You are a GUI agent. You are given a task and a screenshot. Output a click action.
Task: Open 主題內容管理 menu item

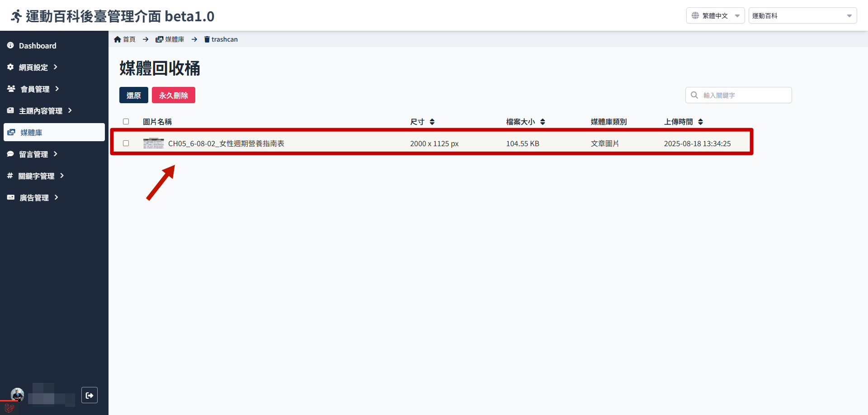click(x=54, y=110)
